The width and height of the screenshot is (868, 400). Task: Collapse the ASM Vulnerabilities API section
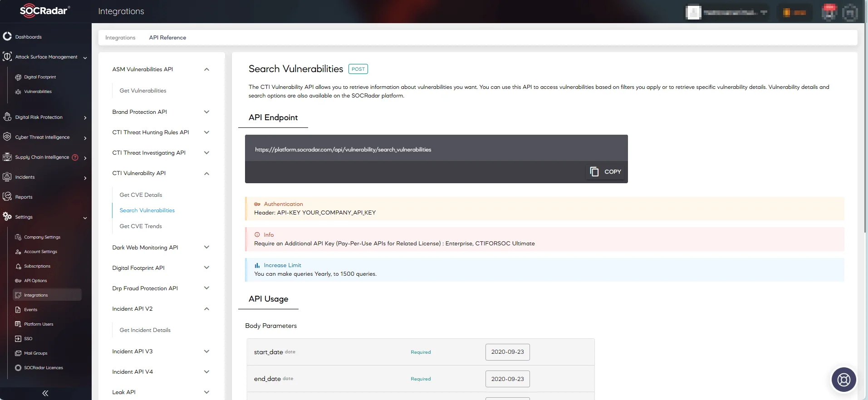point(206,69)
